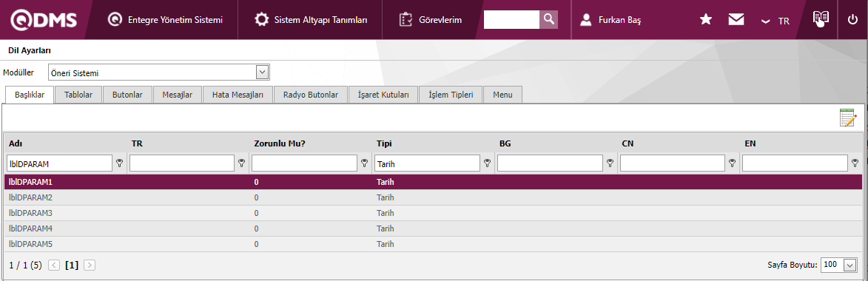Select the lblDPARAM3 row
This screenshot has height=281, width=868.
[433, 213]
